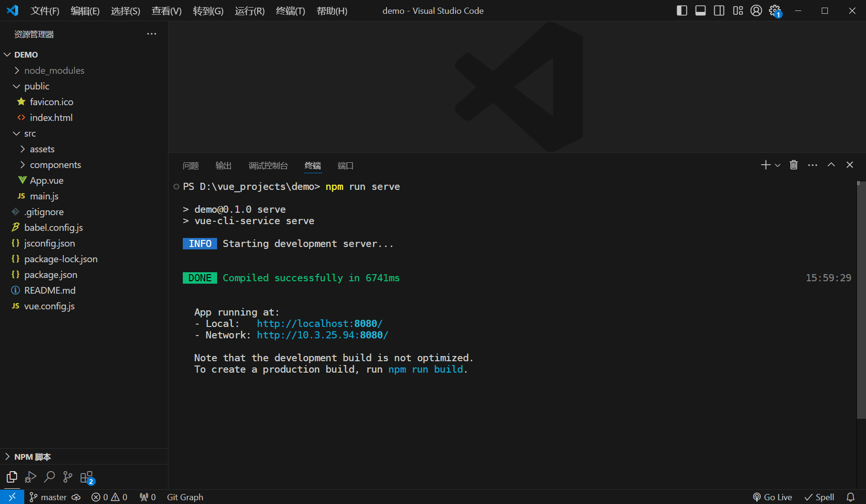Switch to the 端口 panel tab
The height and width of the screenshot is (504, 866).
pos(346,166)
